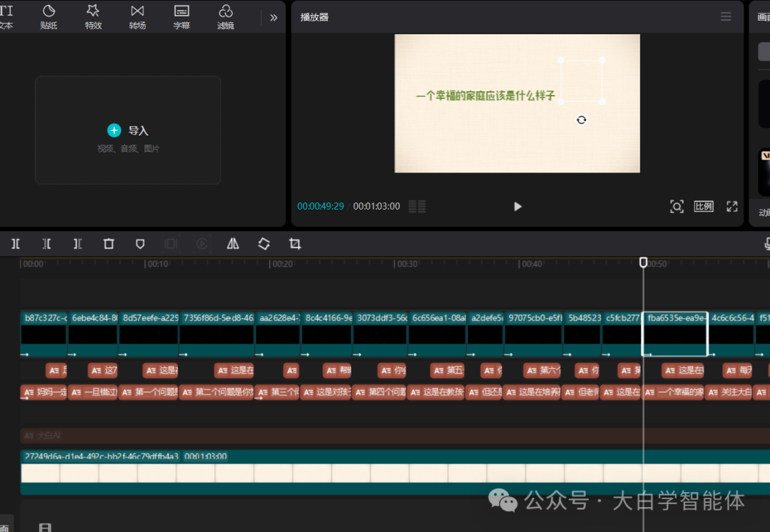
Task: Click the 00:30 mark on timeline ruler
Action: click(x=407, y=265)
